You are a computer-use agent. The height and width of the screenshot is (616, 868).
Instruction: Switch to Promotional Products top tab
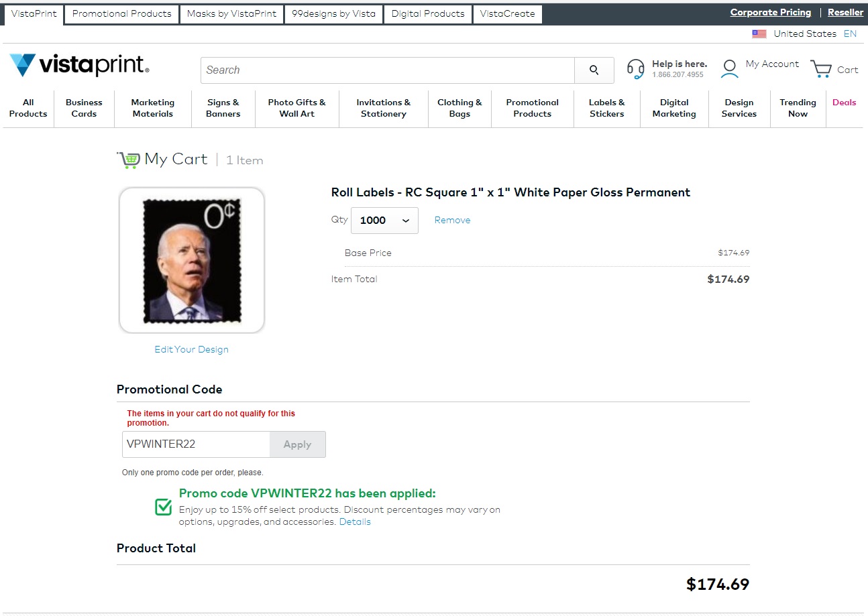tap(122, 13)
